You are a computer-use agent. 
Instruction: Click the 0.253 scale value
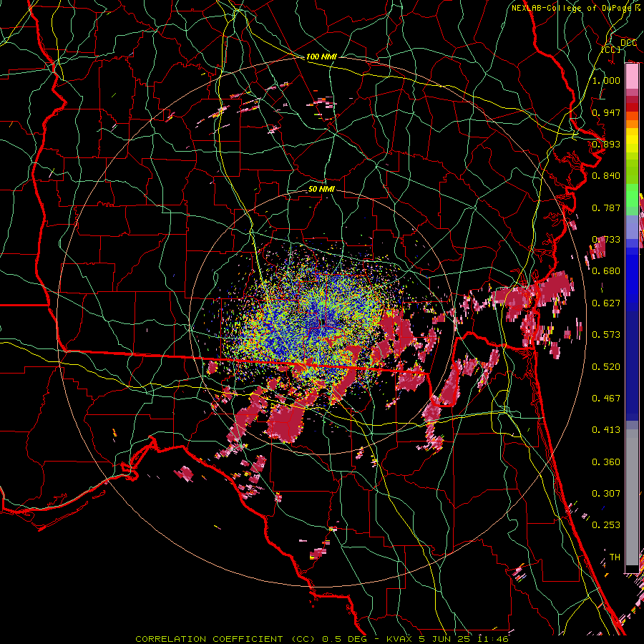tap(606, 525)
